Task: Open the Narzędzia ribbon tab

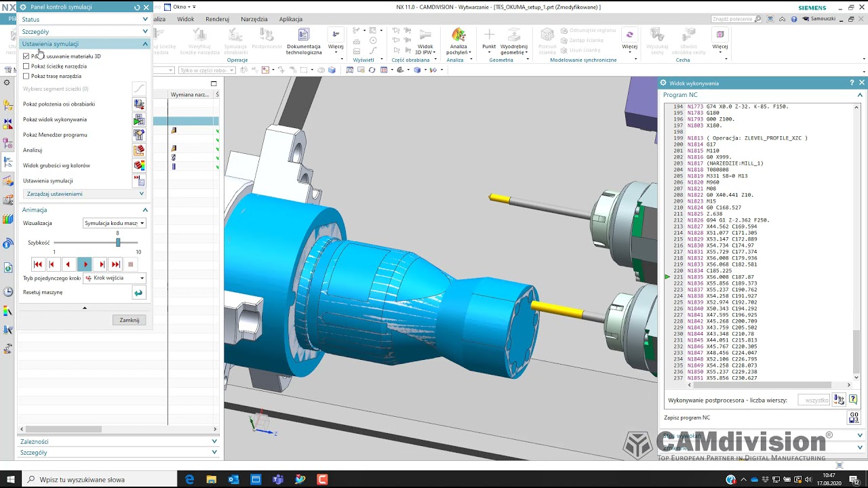Action: pos(254,19)
